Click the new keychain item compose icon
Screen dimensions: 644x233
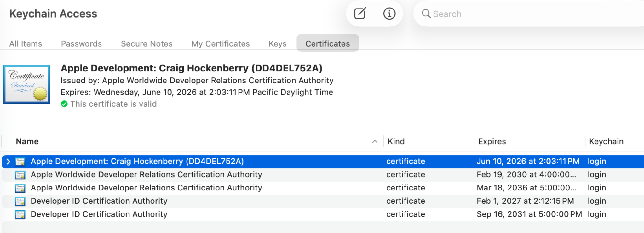pos(360,14)
